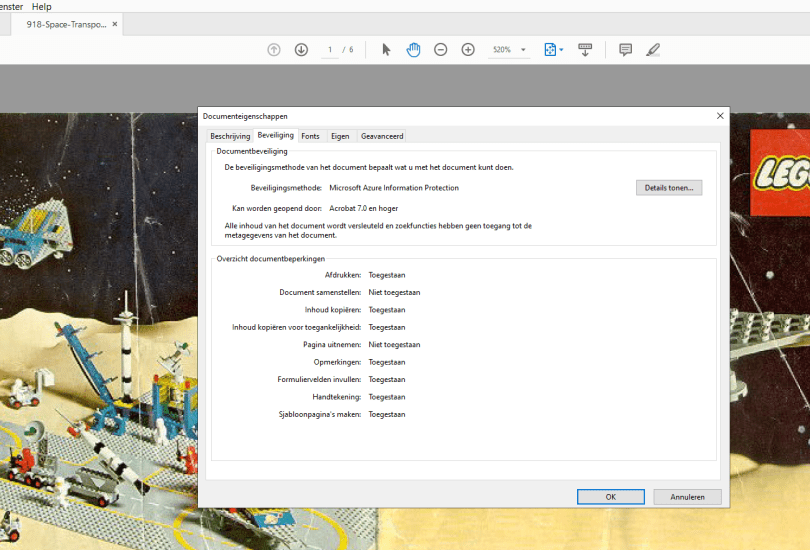Close the 918-Space-Transpo document tab
The height and width of the screenshot is (550, 810).
point(115,24)
